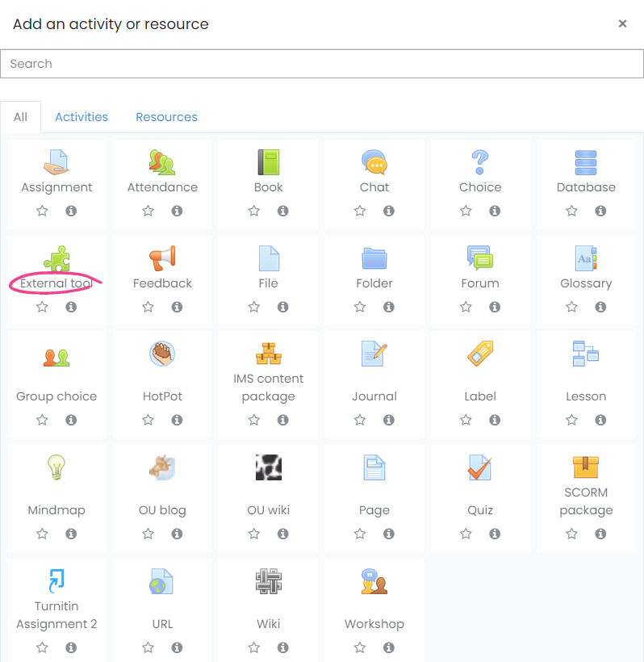Select the Mindmap text label
The height and width of the screenshot is (662, 644).
pos(56,510)
